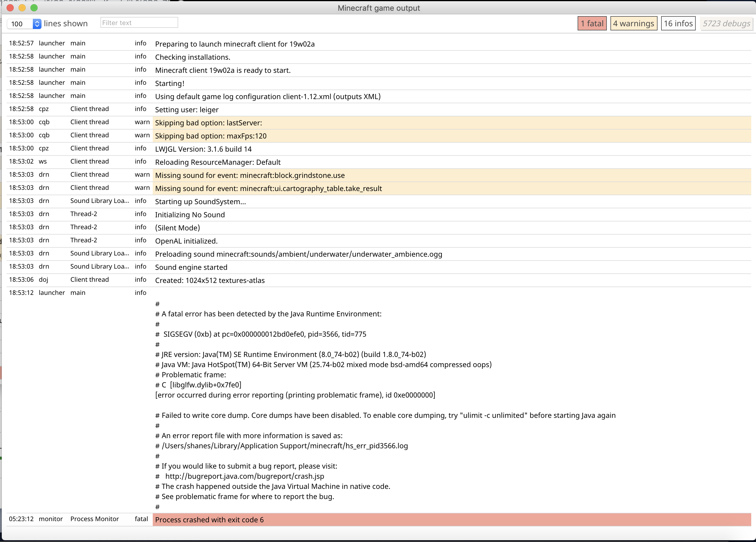Select the 'Process crashed with exit code 6' row
Image resolution: width=756 pixels, height=542 pixels.
tap(209, 520)
